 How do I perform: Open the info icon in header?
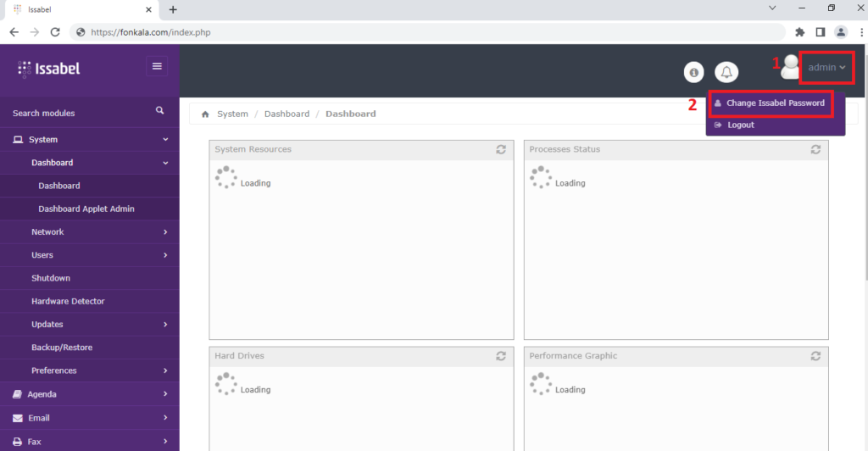coord(694,72)
